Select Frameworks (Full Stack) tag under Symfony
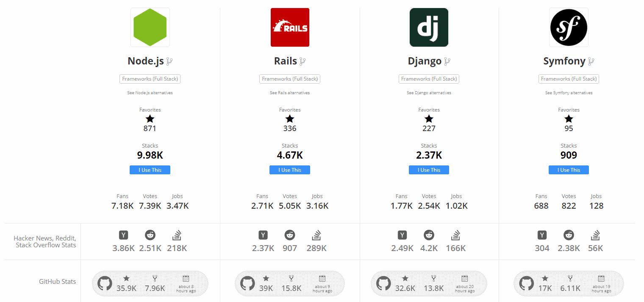The width and height of the screenshot is (644, 302). [569, 79]
